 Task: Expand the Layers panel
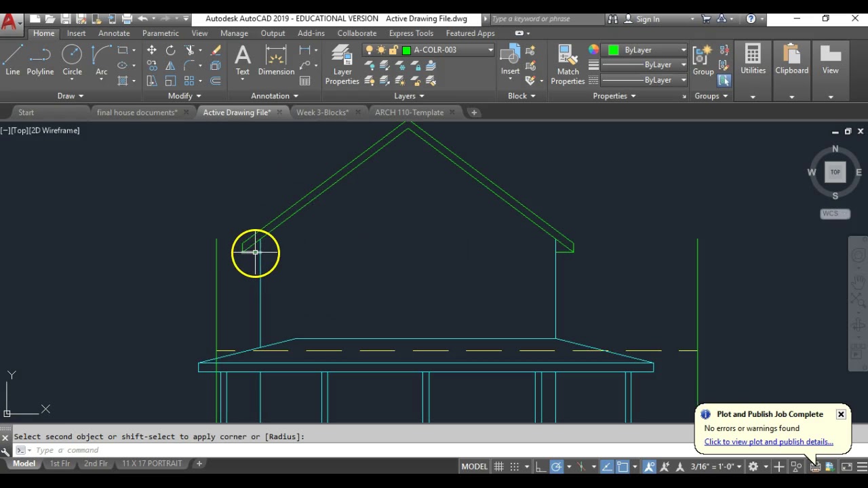click(409, 96)
